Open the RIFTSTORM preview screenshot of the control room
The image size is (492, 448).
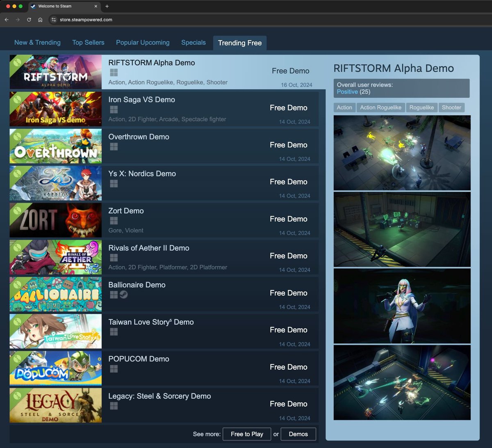(402, 229)
